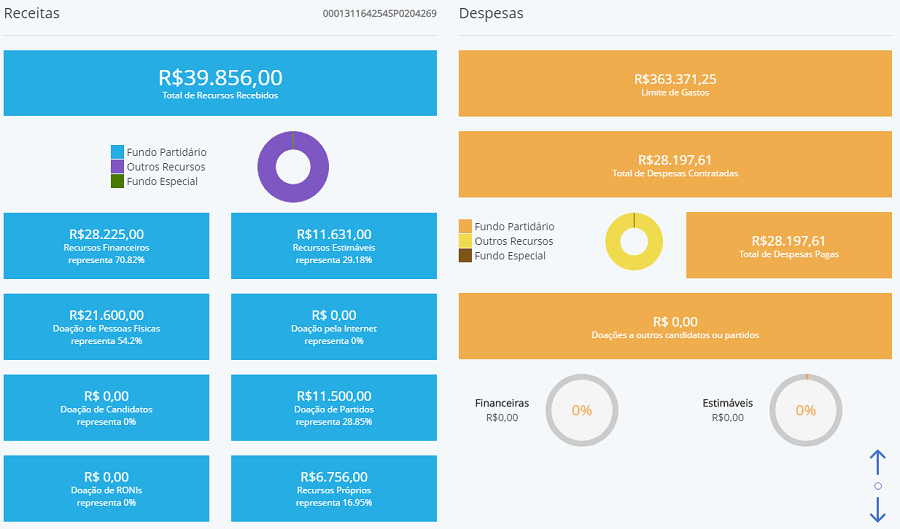Select the Limite de Gastos card

click(675, 84)
